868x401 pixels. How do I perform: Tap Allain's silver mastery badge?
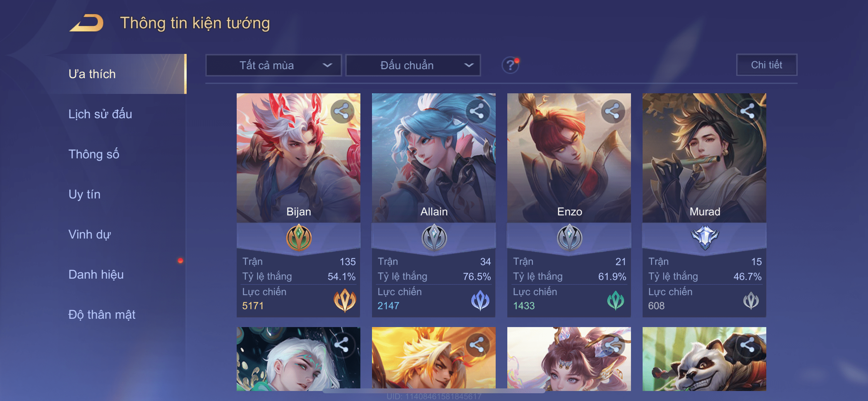pos(434,238)
